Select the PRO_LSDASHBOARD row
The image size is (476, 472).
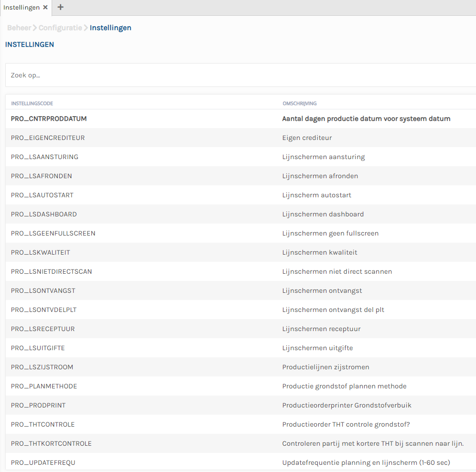point(44,214)
